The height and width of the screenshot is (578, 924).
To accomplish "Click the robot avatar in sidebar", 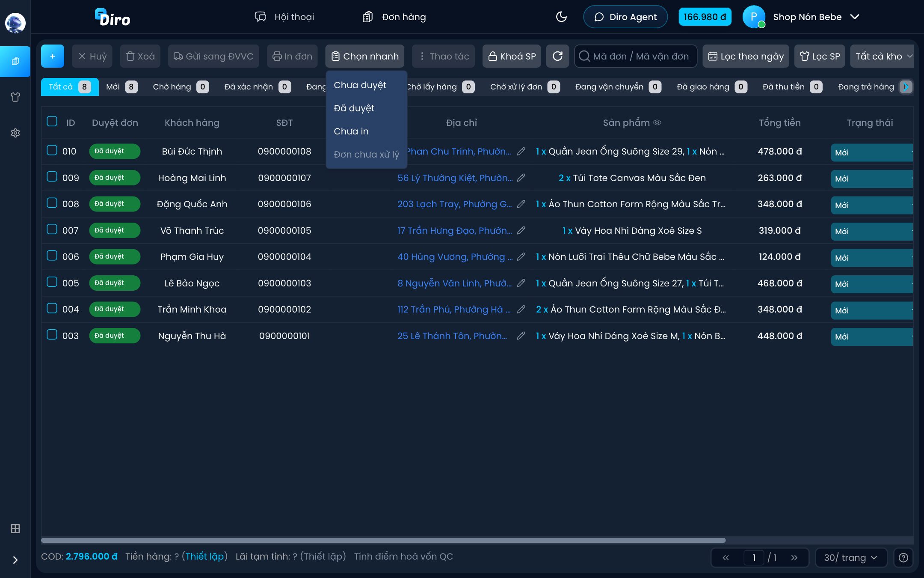I will [x=15, y=23].
